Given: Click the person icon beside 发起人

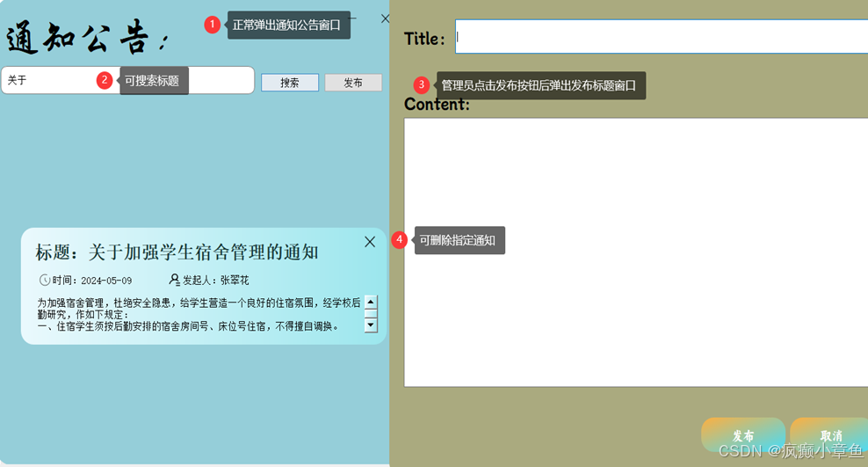Looking at the screenshot, I should [x=174, y=280].
